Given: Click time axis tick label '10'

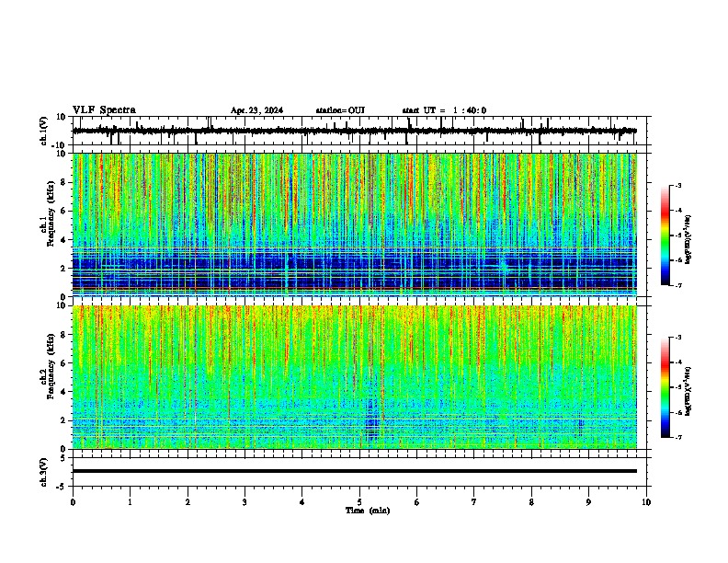Looking at the screenshot, I should click(x=646, y=502).
